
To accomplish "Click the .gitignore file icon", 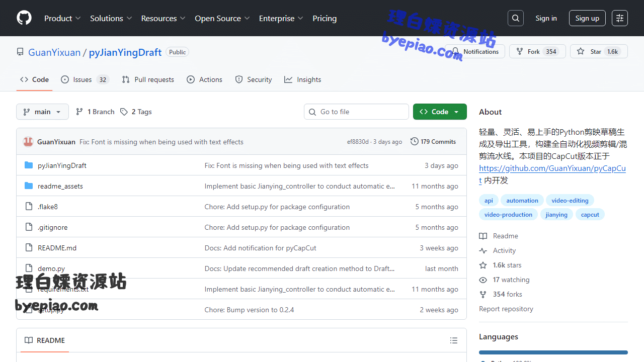I will (29, 227).
